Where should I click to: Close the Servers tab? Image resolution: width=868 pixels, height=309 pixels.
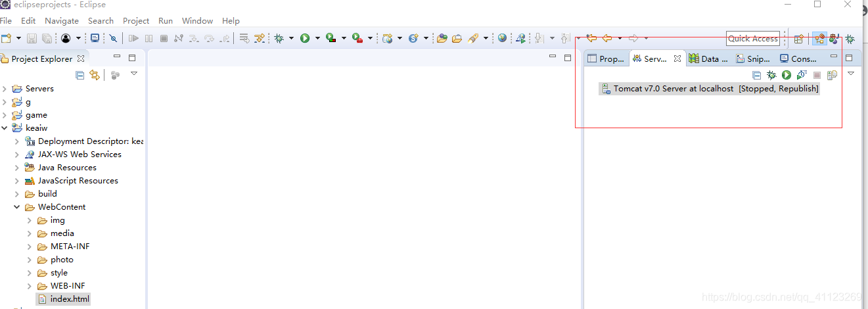tap(677, 59)
